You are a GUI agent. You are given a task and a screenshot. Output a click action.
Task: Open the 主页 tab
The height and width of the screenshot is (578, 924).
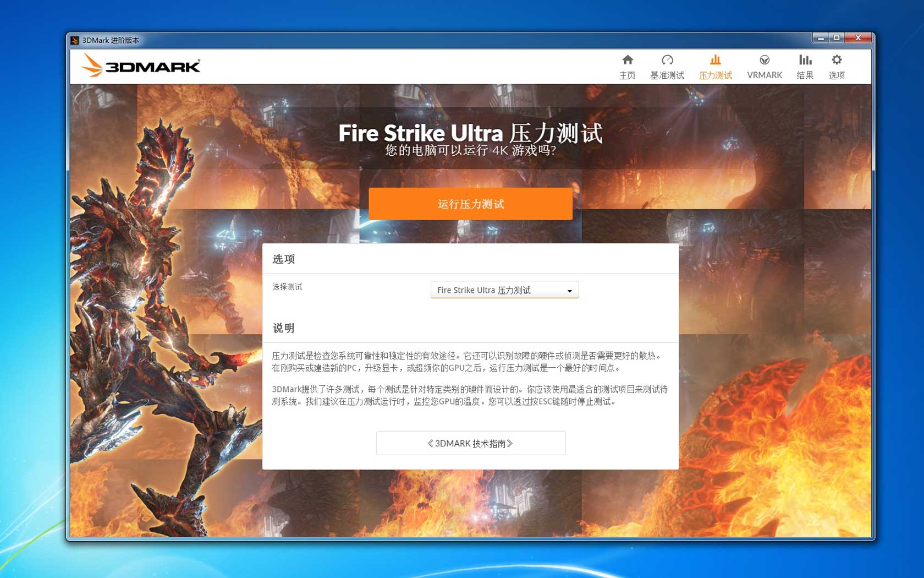[x=628, y=75]
